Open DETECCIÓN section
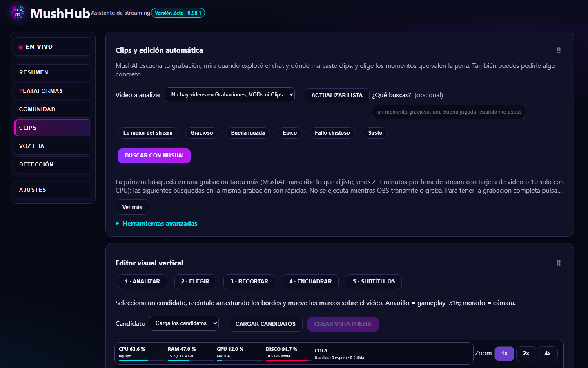The width and height of the screenshot is (588, 368). pyautogui.click(x=53, y=164)
